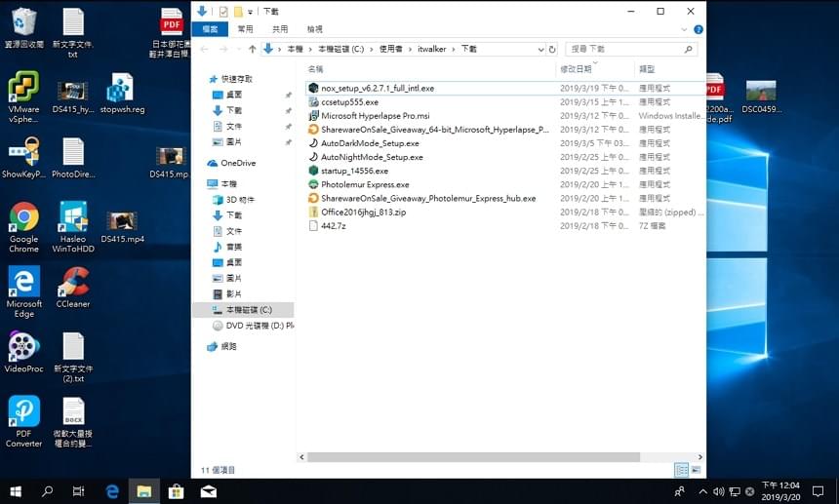Open taskbar search magnifier

click(x=47, y=491)
